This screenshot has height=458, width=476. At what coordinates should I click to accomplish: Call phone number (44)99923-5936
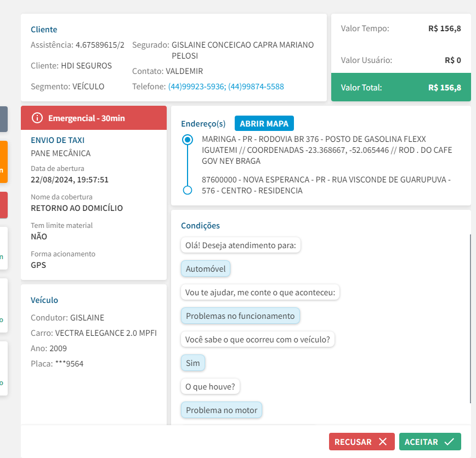[196, 87]
